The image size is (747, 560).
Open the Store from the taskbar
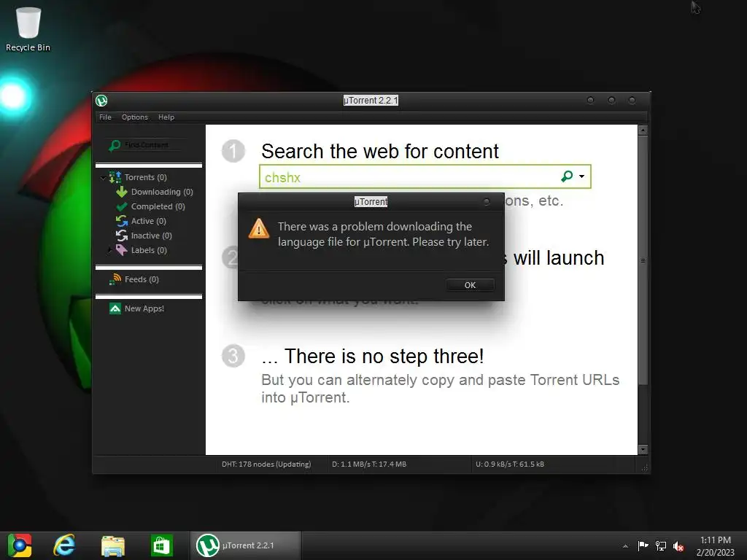coord(161,545)
